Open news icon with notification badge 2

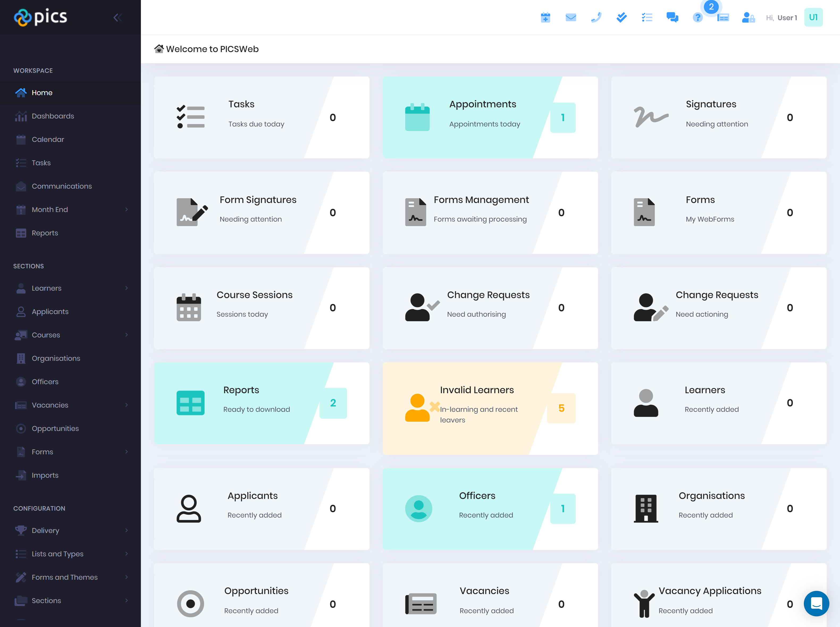[x=723, y=18]
